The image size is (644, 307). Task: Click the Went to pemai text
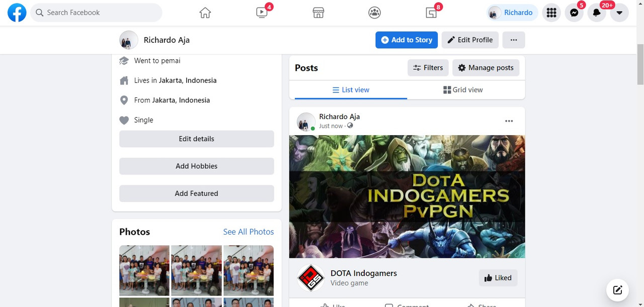157,61
